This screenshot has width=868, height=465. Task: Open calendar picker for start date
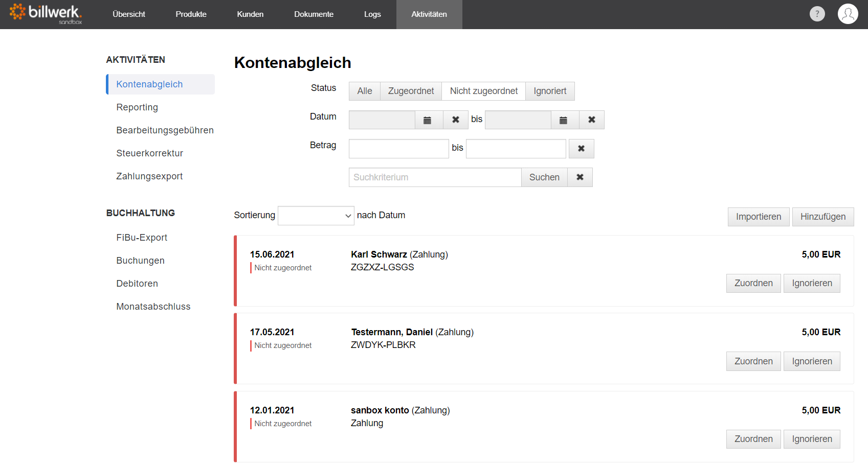(429, 120)
